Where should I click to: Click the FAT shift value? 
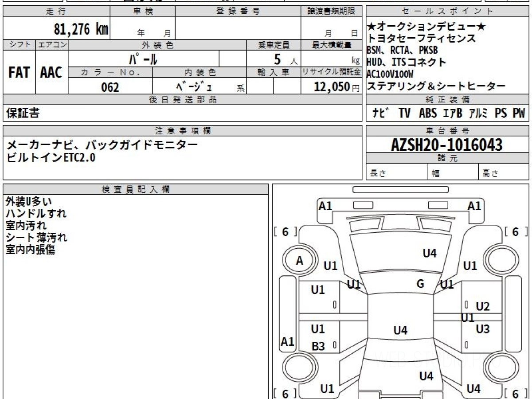point(19,73)
